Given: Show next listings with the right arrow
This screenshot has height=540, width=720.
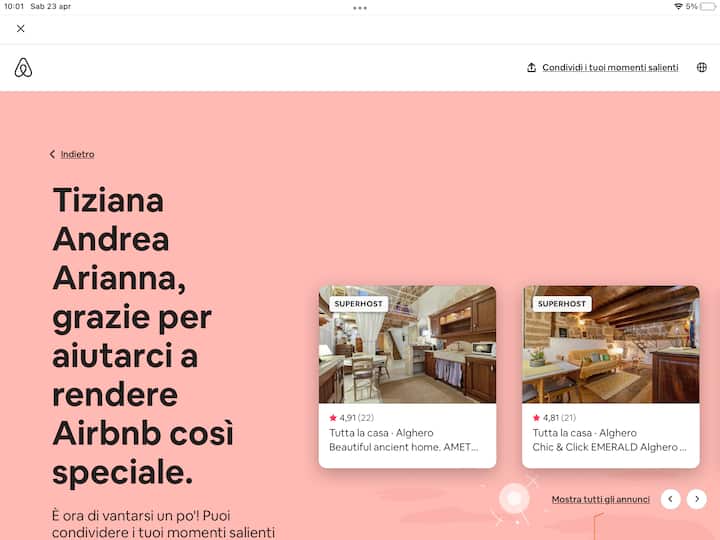Looking at the screenshot, I should click(697, 499).
